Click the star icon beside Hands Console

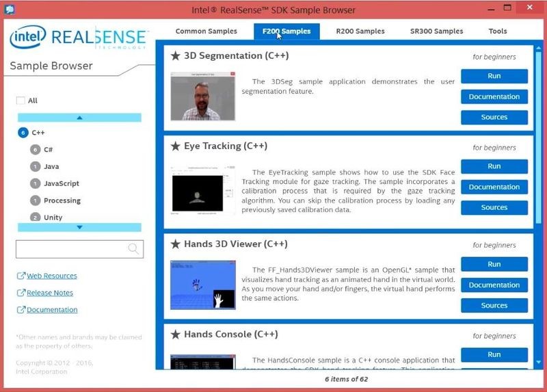coord(175,335)
